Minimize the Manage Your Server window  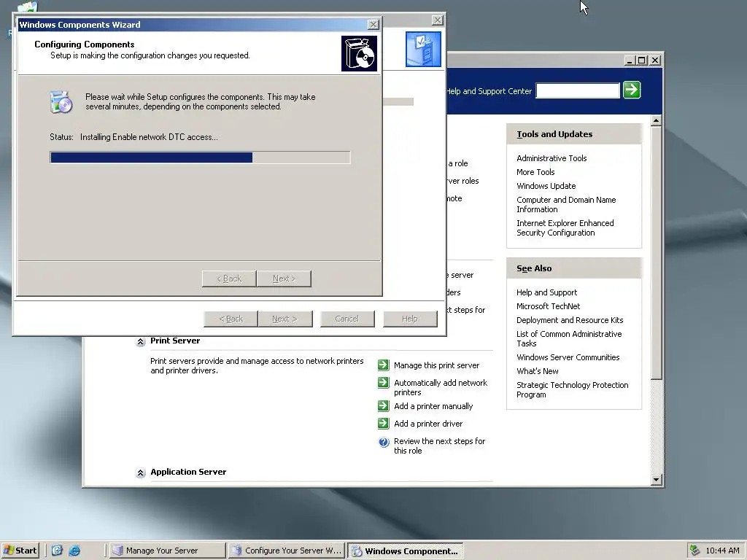click(x=630, y=61)
